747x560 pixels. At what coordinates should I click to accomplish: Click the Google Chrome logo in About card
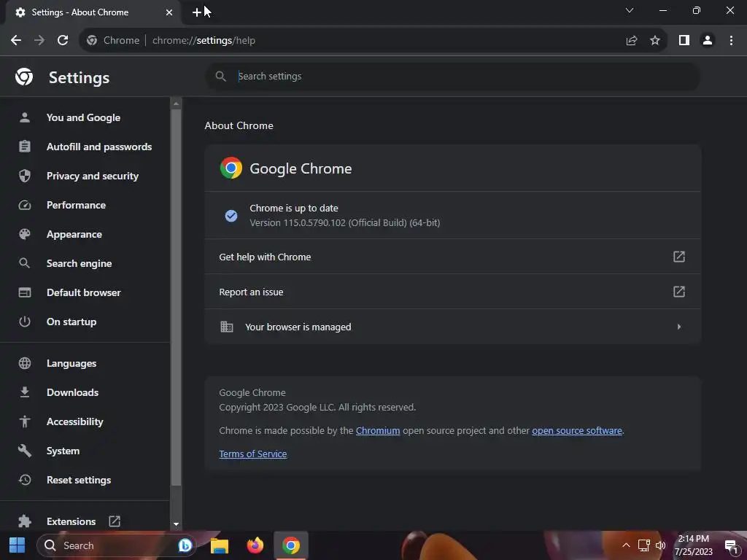pos(231,168)
